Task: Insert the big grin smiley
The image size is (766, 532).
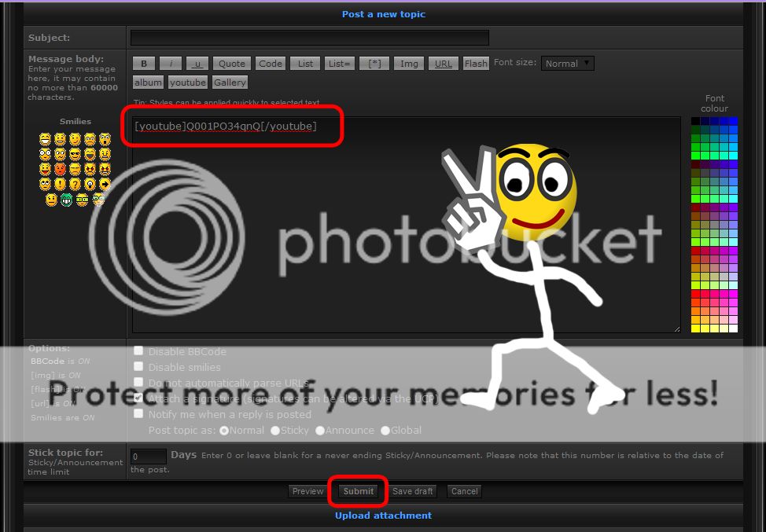Action: (x=45, y=140)
